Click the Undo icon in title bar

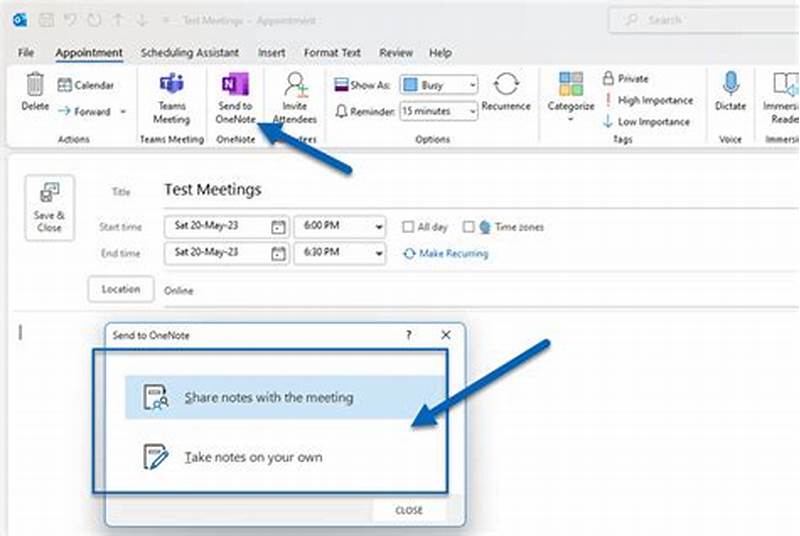(x=70, y=20)
